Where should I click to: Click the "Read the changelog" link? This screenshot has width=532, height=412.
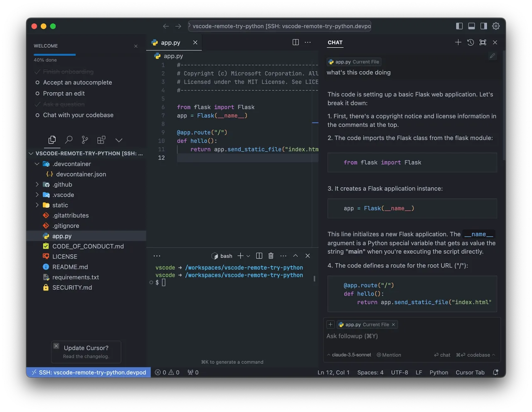tap(86, 357)
